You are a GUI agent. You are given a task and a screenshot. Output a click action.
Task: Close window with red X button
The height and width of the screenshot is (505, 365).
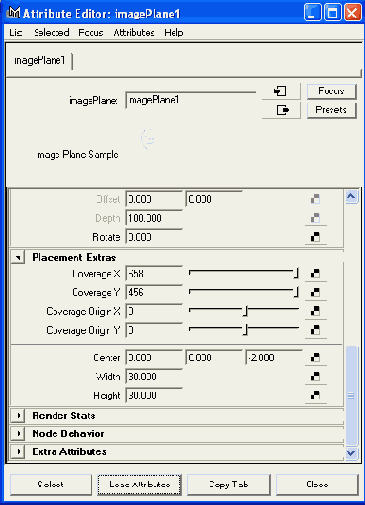(x=353, y=13)
